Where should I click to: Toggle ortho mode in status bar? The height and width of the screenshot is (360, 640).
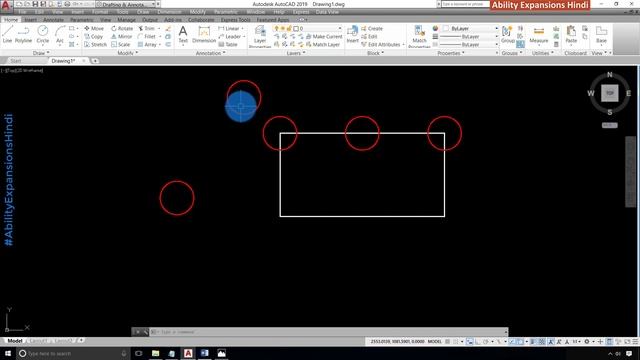click(x=478, y=342)
